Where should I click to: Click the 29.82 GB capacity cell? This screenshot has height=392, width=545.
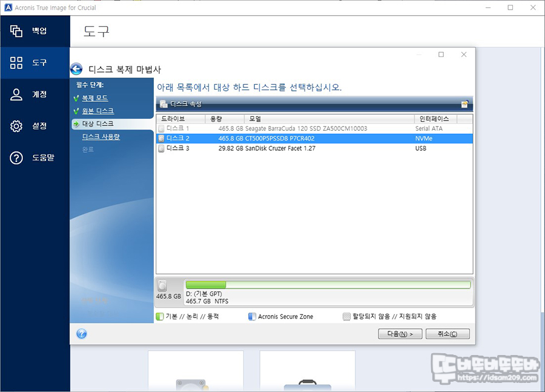pos(231,148)
